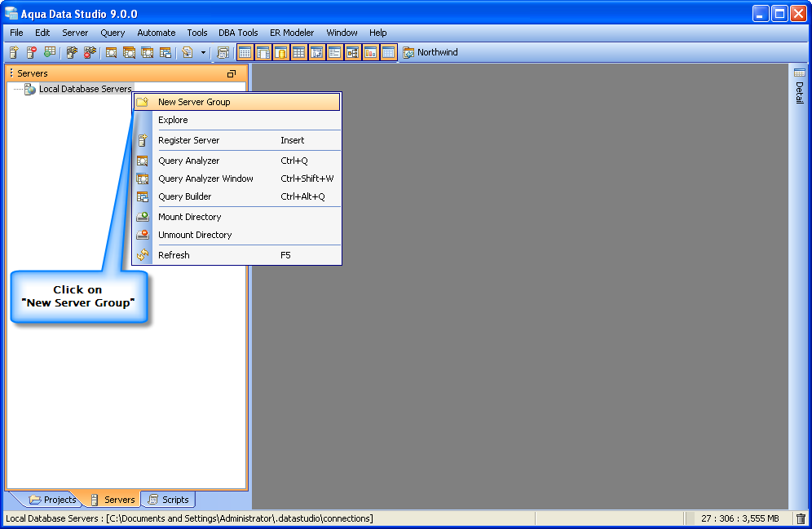This screenshot has width=812, height=529.
Task: Open the dropdown arrow beside the script icon
Action: pos(203,53)
